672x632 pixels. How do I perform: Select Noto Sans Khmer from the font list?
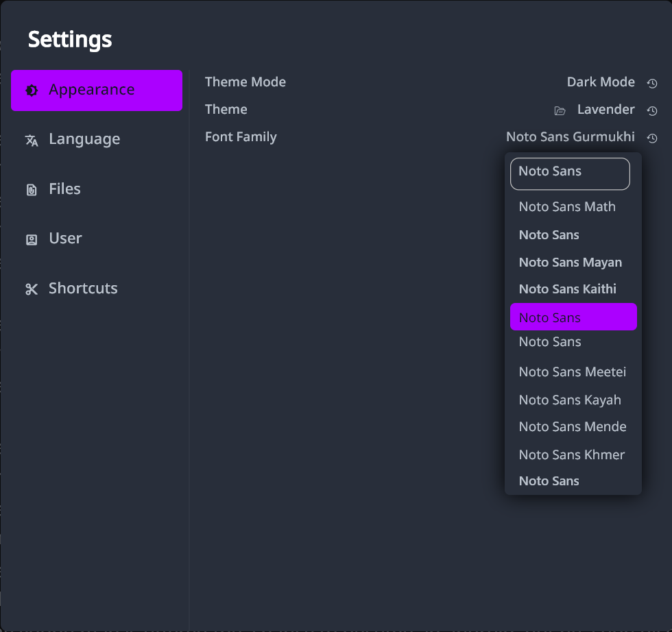pos(572,454)
